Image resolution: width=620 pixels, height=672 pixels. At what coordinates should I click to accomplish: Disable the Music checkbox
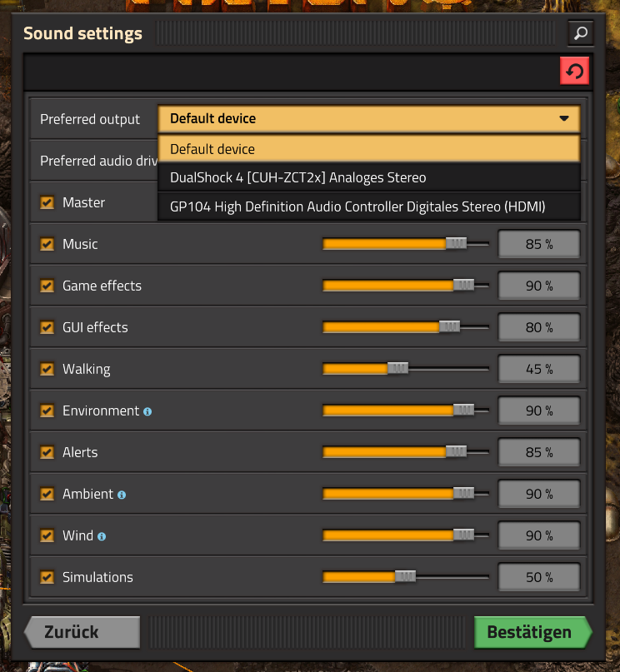point(47,244)
